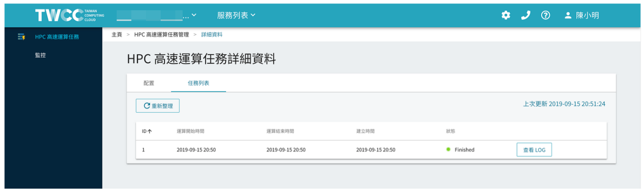Viewport: 644px width, 194px height.
Task: Open the help question mark icon
Action: point(546,15)
